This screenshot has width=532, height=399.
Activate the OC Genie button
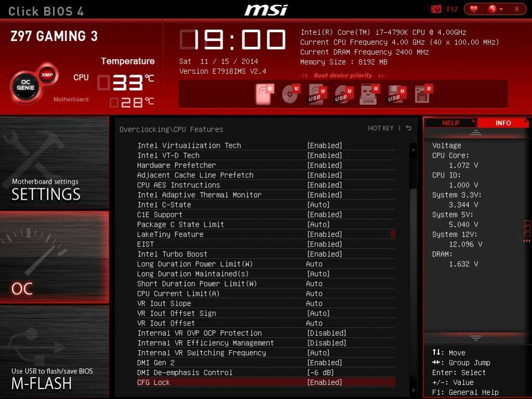25,85
